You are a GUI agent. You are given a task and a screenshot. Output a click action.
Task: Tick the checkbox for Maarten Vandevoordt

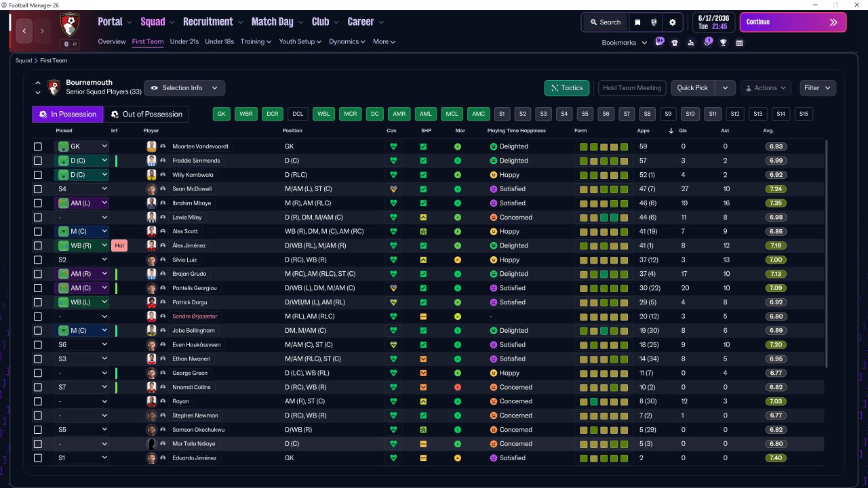point(38,146)
